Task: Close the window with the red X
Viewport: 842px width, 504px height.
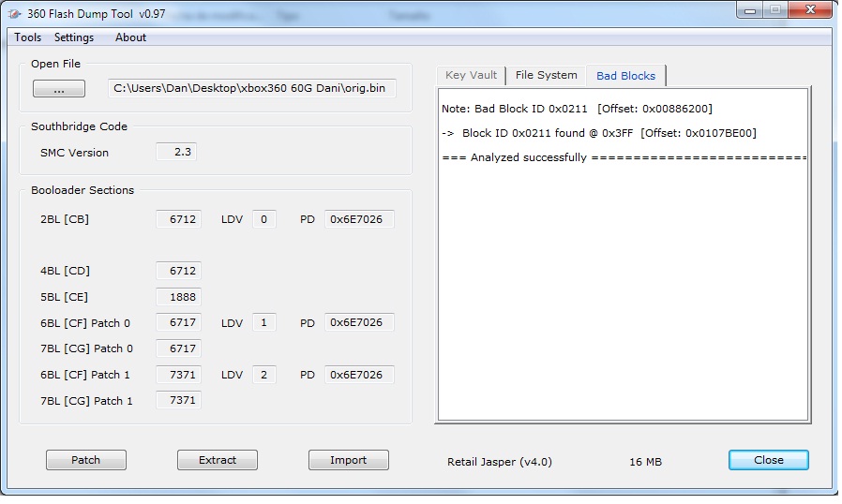Action: pyautogui.click(x=810, y=10)
